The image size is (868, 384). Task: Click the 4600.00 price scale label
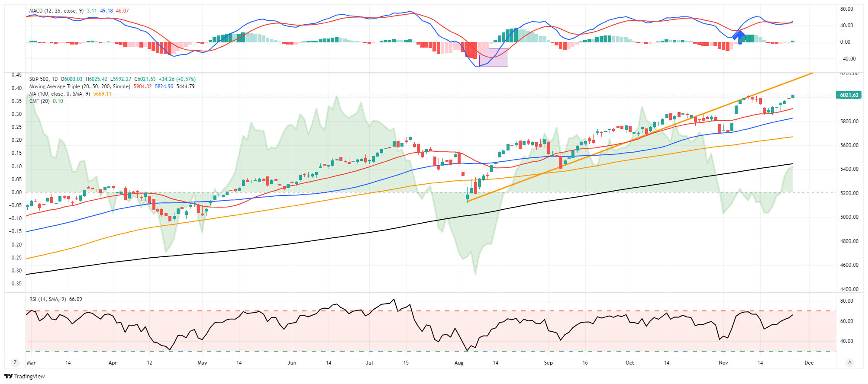849,265
